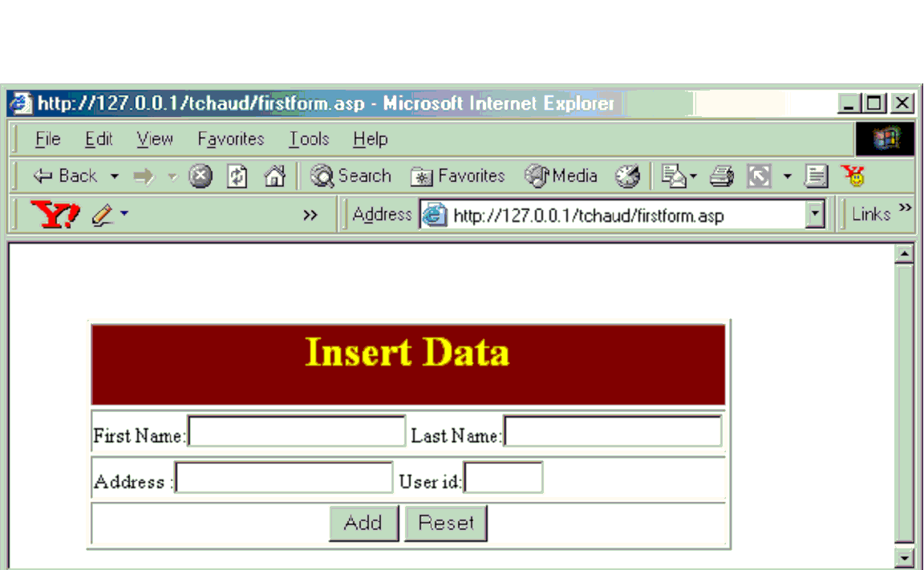Stop page loading with Stop icon
The height and width of the screenshot is (570, 924).
(201, 176)
